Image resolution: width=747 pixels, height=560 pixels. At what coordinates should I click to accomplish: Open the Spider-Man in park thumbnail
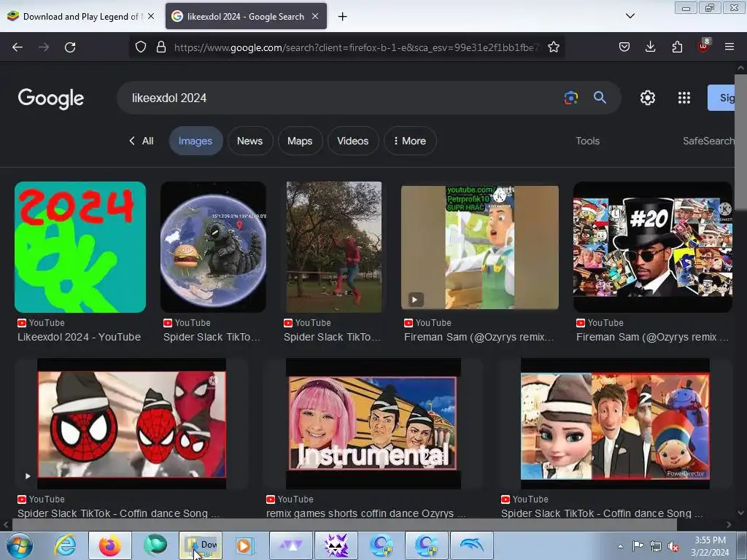[334, 246]
